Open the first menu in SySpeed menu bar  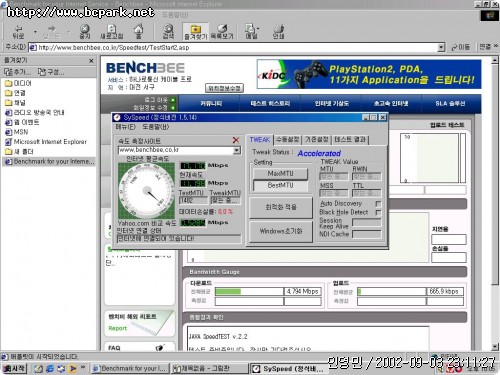pyautogui.click(x=125, y=127)
